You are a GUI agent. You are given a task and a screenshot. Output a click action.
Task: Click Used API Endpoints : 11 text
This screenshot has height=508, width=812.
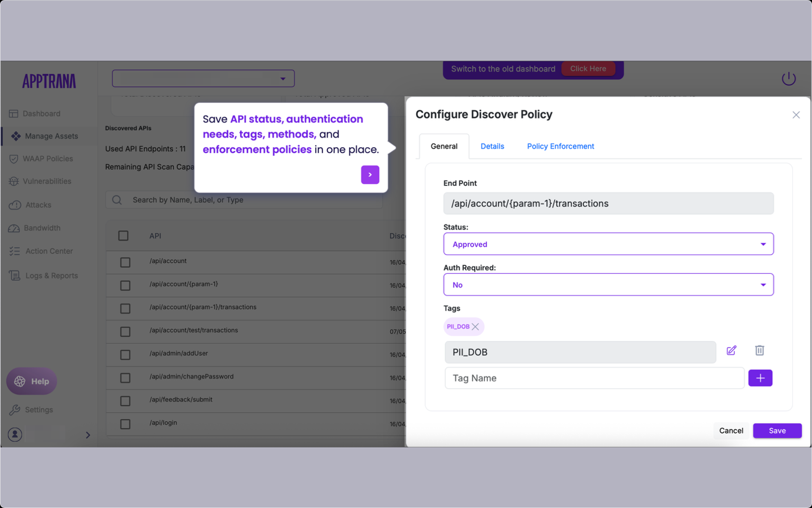(145, 149)
